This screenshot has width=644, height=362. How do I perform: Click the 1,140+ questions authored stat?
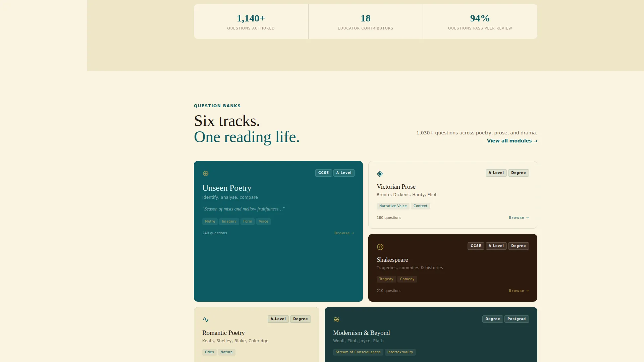(251, 22)
